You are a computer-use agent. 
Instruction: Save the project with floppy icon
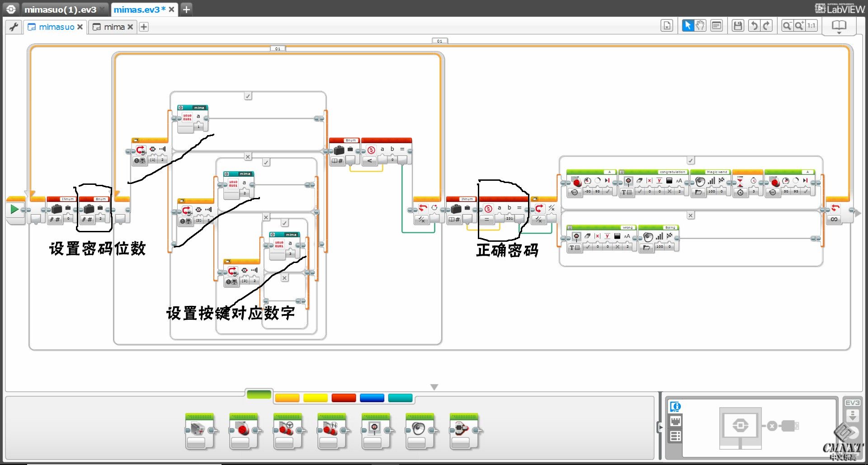click(x=738, y=26)
